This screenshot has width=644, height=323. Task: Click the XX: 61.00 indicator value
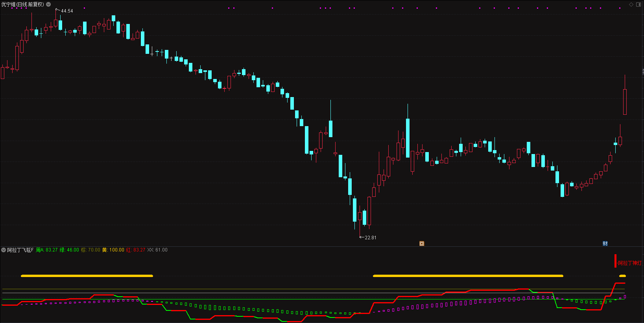click(157, 250)
